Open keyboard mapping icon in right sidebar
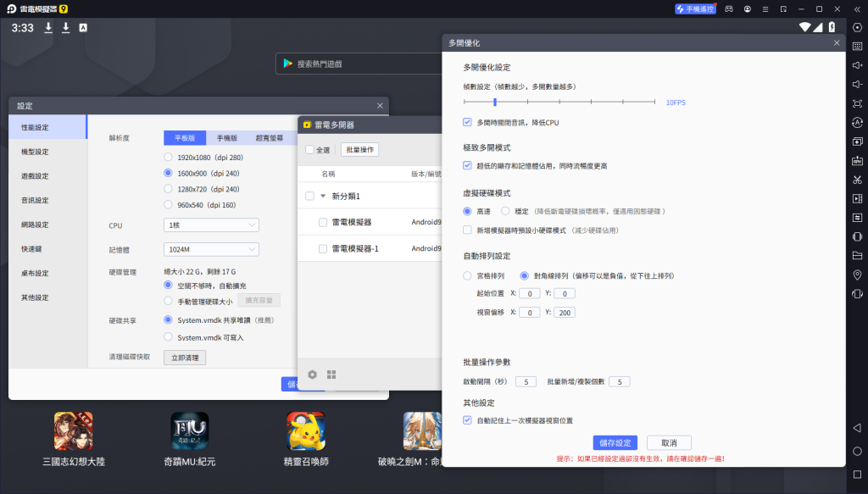The image size is (868, 494). tap(857, 47)
